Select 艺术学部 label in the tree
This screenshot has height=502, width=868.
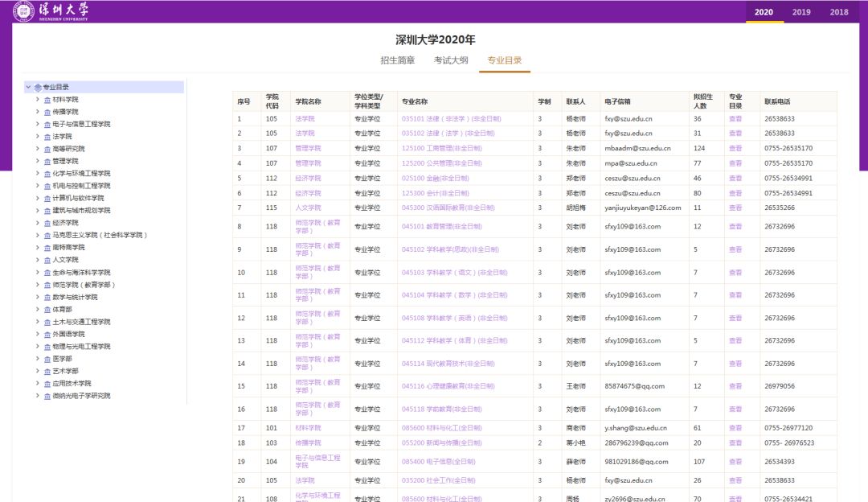pos(65,371)
